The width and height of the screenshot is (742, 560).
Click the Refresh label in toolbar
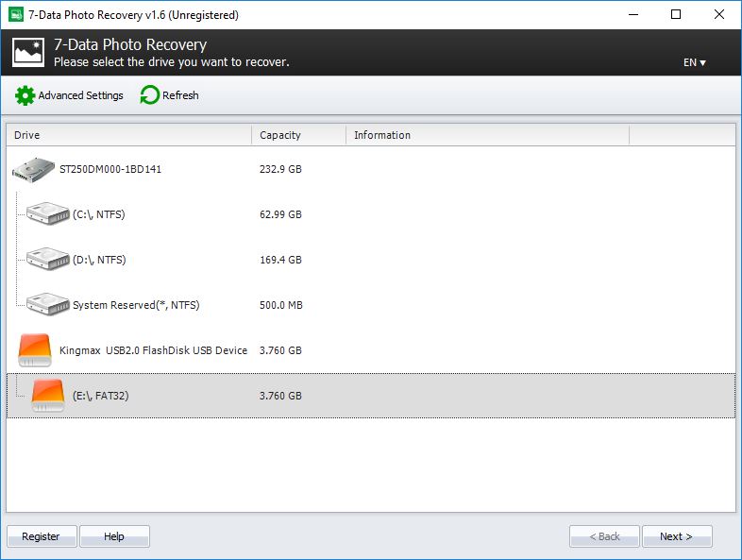pos(180,95)
